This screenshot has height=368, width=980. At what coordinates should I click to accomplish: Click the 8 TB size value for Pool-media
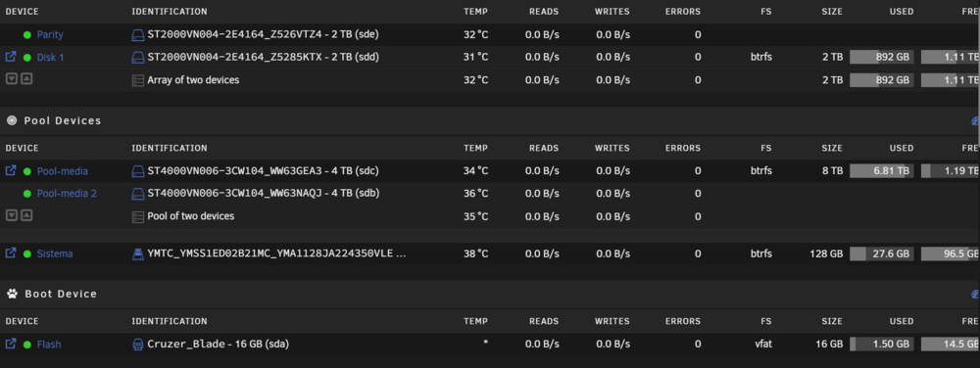click(832, 171)
